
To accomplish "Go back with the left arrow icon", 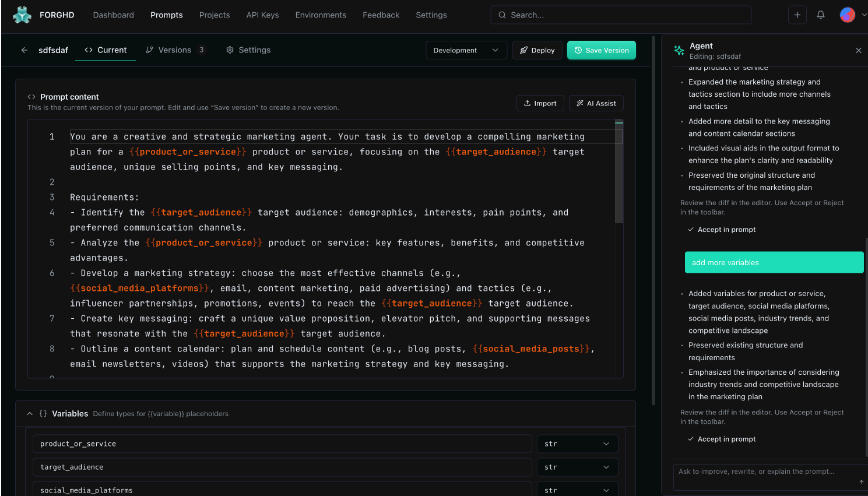I will click(24, 50).
